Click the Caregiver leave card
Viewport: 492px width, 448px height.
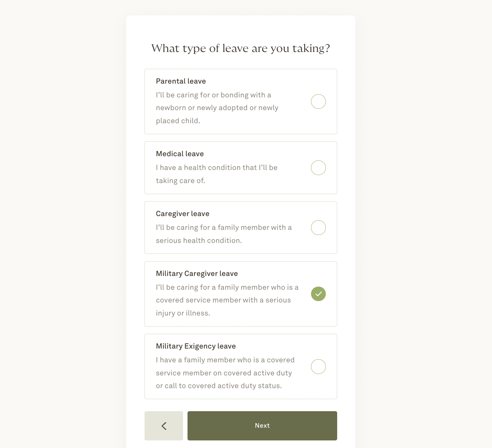240,227
